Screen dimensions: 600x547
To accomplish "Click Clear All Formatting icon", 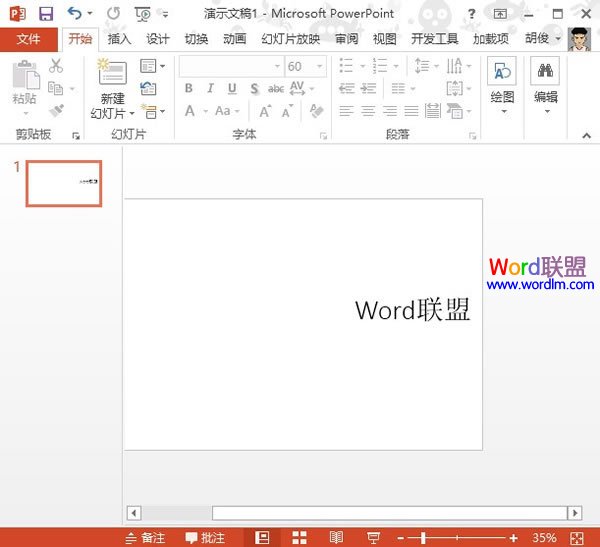I will (316, 111).
